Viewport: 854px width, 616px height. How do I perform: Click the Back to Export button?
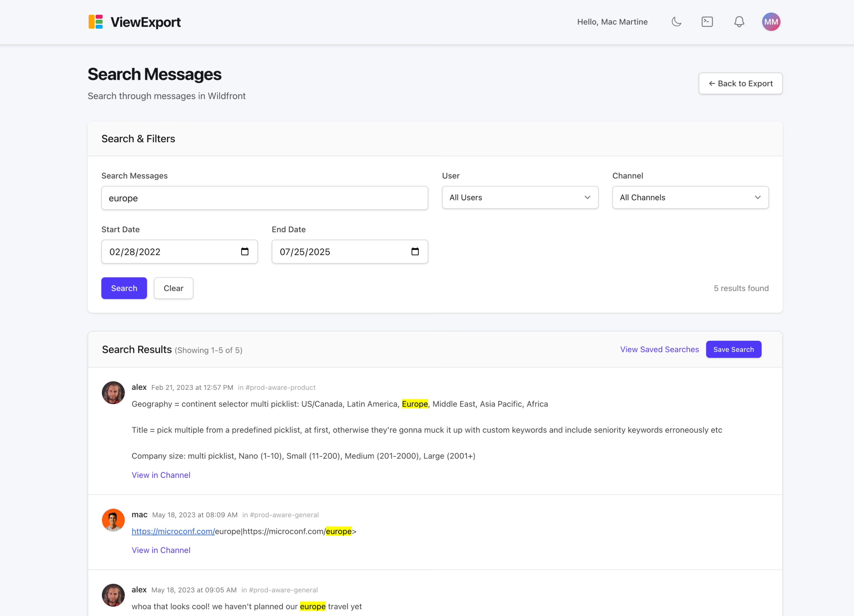point(740,84)
